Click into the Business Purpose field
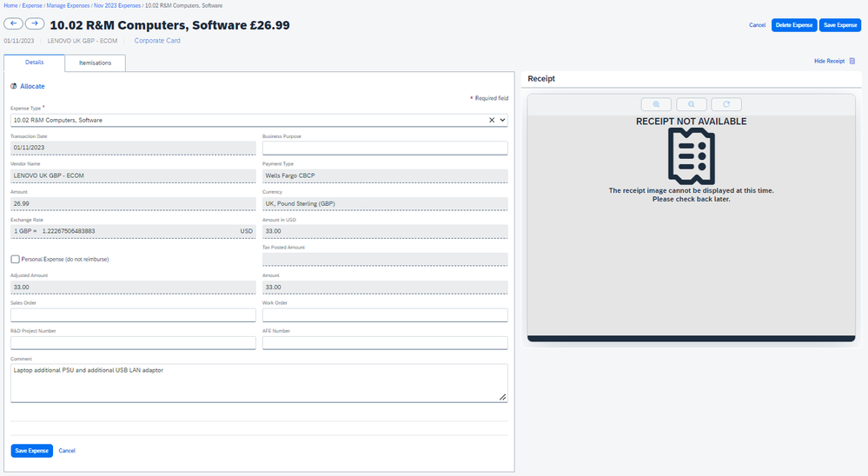Screen dimensions: 868x476 pyautogui.click(x=384, y=148)
